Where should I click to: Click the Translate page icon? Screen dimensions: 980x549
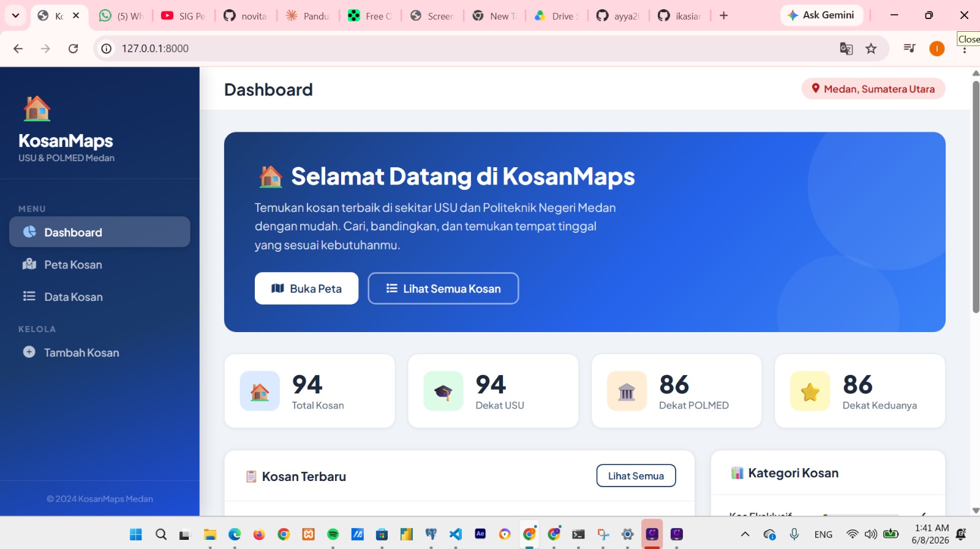click(846, 48)
